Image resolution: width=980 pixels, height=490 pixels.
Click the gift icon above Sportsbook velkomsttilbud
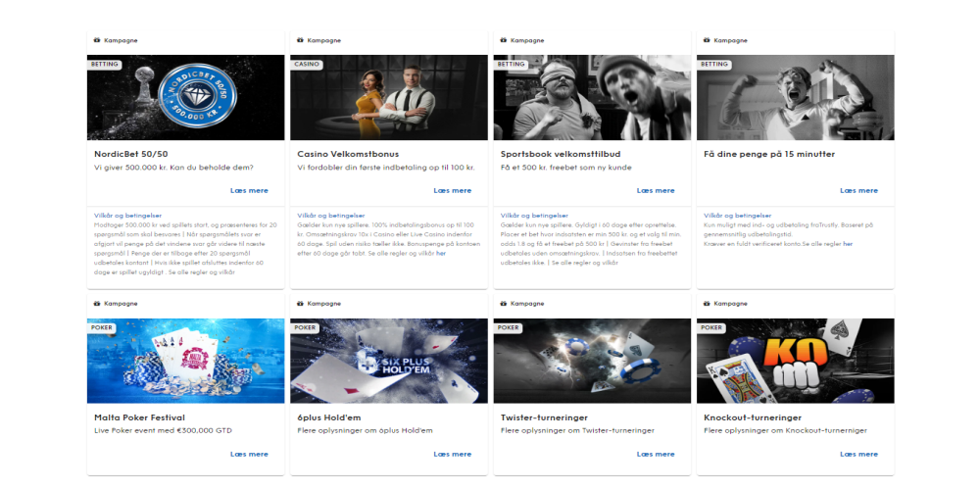pos(503,40)
